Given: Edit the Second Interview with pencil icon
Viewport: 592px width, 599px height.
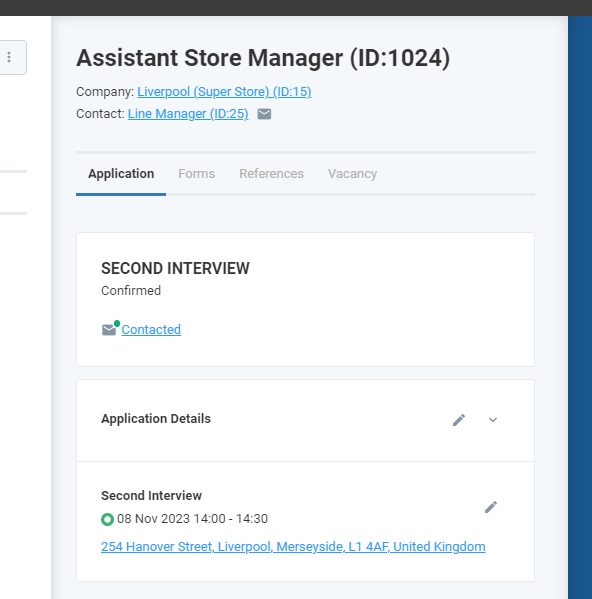Looking at the screenshot, I should pos(491,507).
